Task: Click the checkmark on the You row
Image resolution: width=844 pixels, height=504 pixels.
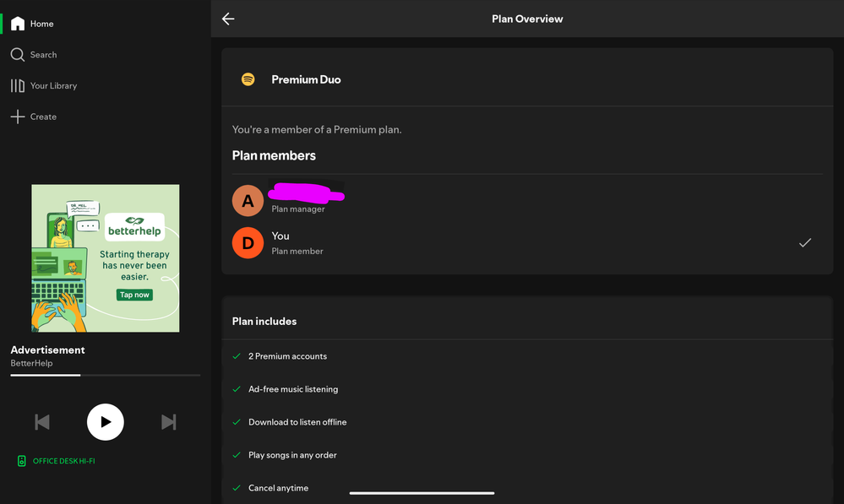Action: click(x=805, y=242)
